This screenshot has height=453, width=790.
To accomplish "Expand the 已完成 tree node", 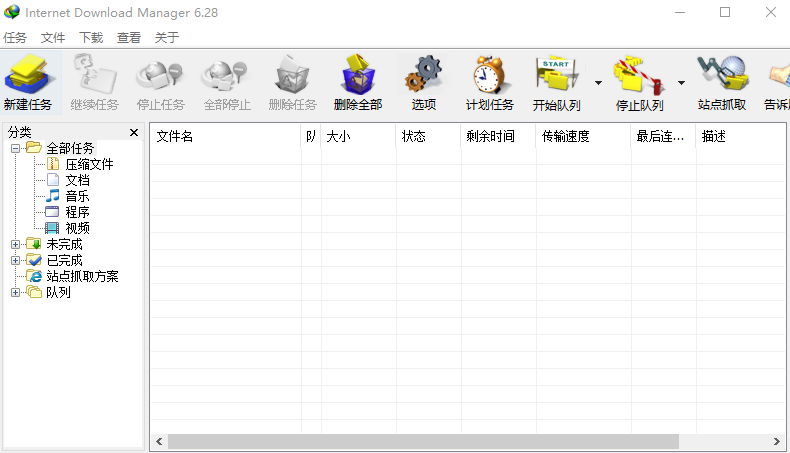I will (x=16, y=261).
